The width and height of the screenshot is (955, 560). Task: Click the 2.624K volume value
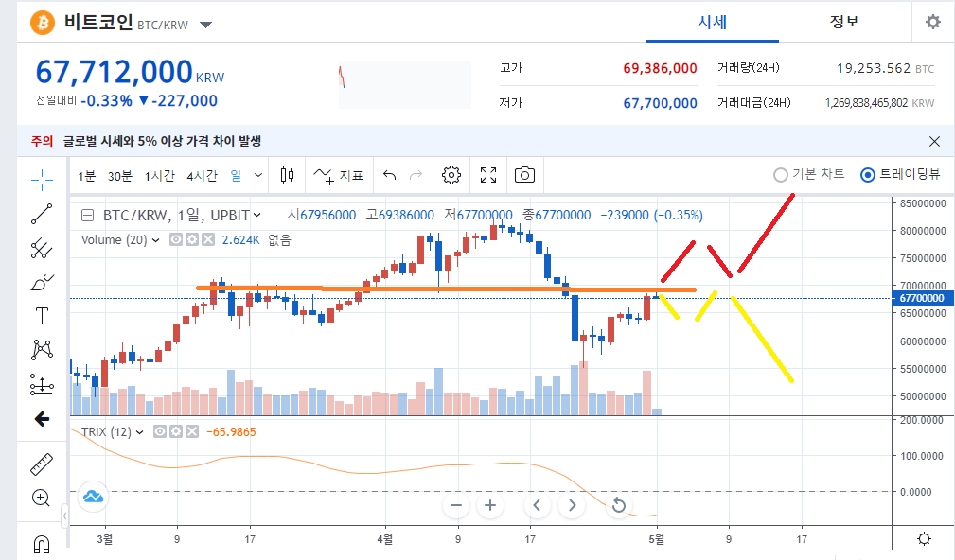click(240, 240)
